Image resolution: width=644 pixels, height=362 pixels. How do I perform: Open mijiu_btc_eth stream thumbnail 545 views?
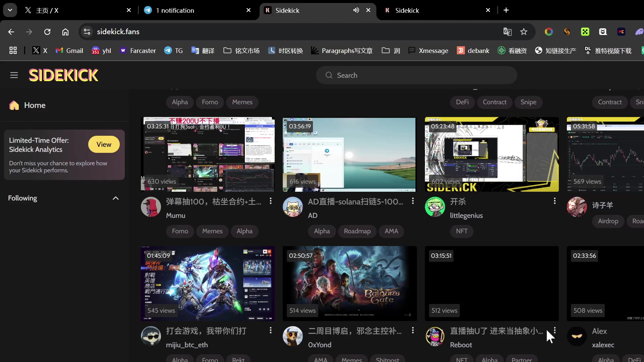pyautogui.click(x=208, y=284)
